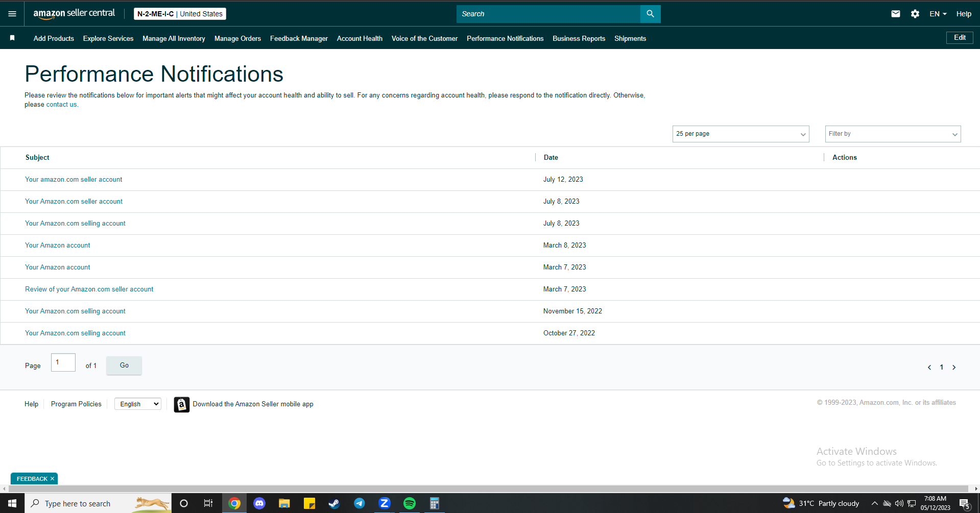980x513 pixels.
Task: Open Voice of the Customer
Action: coord(424,38)
